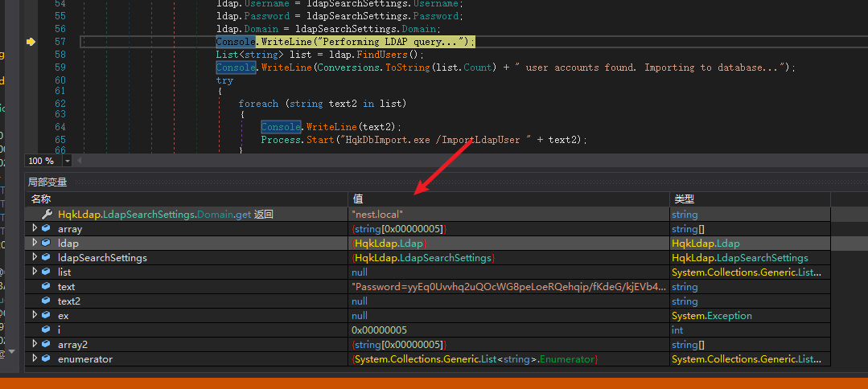
Task: Select the null value of text2
Action: [508, 301]
